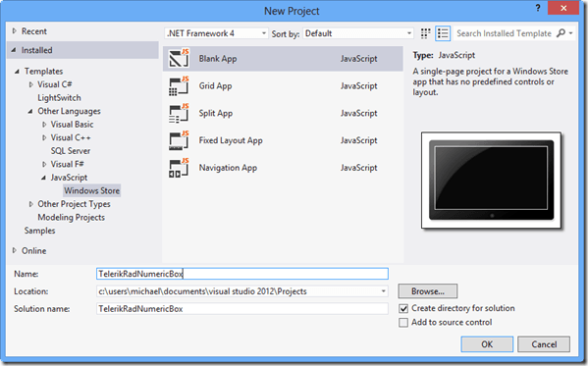This screenshot has height=366, width=588.
Task: Collapse the Templates tree node
Action: tap(17, 72)
